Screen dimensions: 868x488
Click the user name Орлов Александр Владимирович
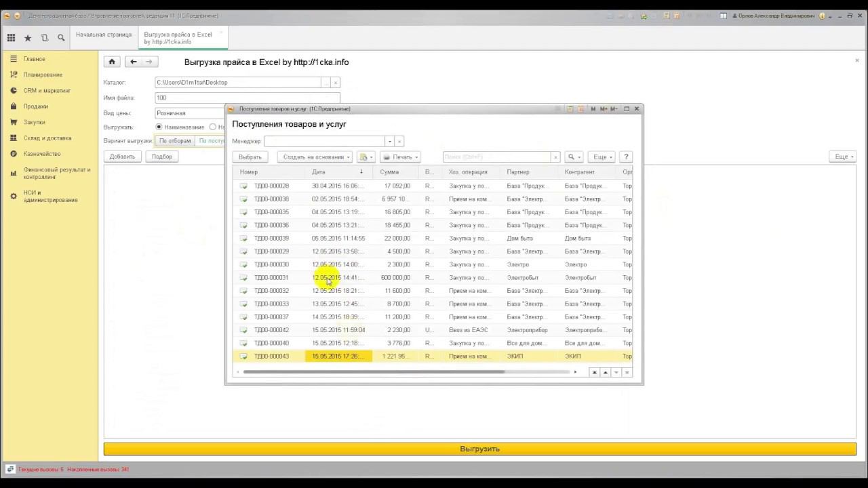coord(778,16)
